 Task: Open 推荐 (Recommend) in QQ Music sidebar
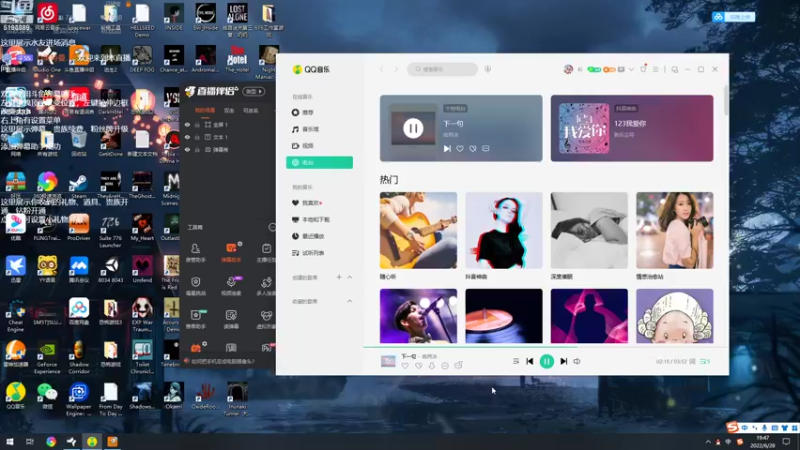click(304, 112)
